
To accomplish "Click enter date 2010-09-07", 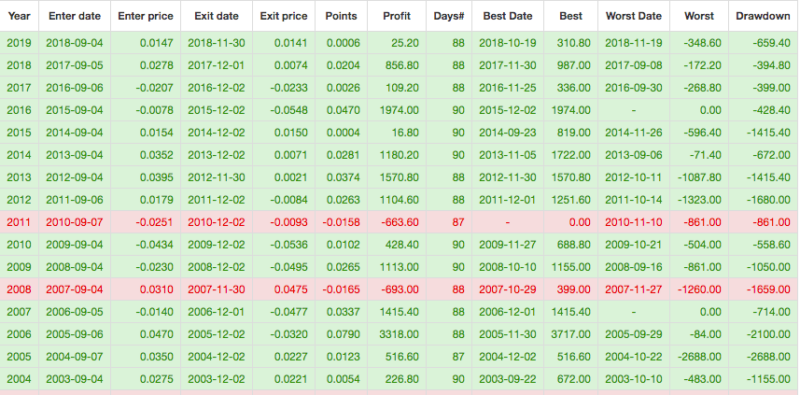I will [x=74, y=223].
